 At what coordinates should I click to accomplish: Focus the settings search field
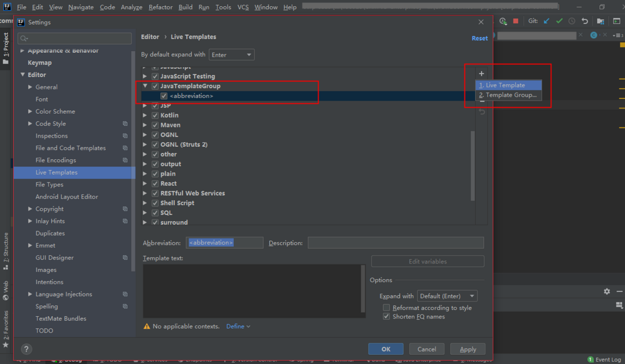(x=75, y=38)
